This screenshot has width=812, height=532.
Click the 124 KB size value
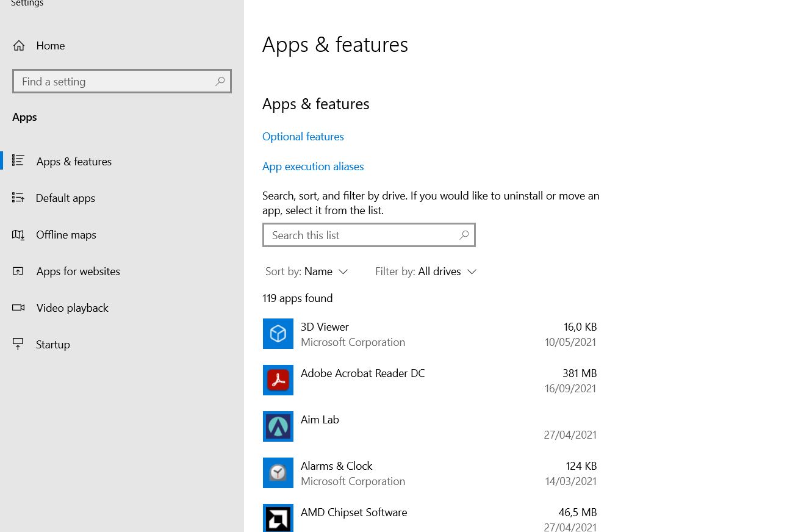[581, 466]
